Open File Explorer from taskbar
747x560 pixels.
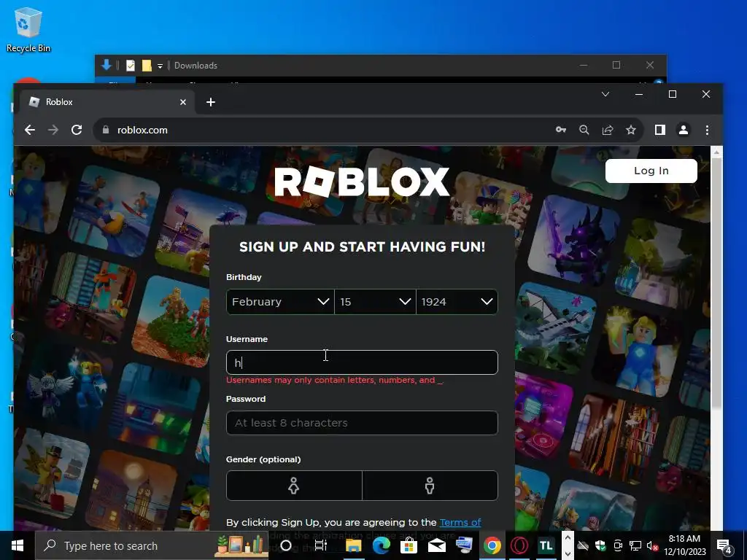click(354, 545)
